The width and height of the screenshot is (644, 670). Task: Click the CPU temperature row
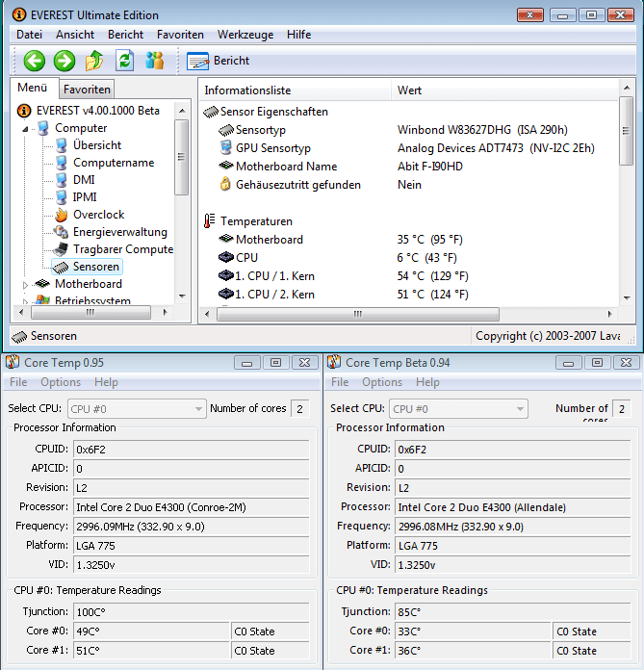point(409,258)
